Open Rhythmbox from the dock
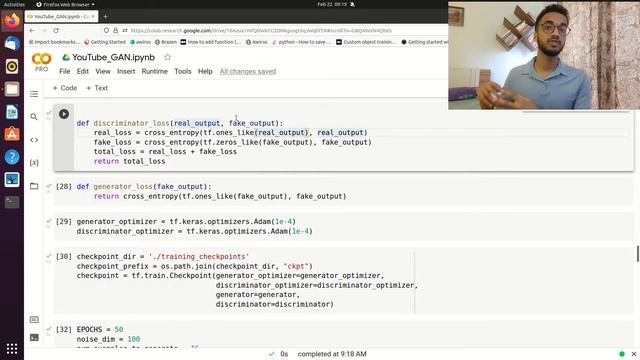Image resolution: width=640 pixels, height=360 pixels. coord(12,66)
